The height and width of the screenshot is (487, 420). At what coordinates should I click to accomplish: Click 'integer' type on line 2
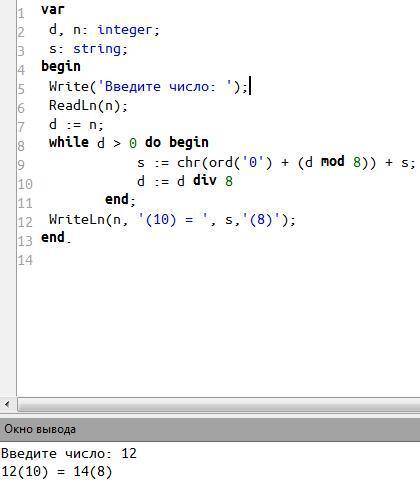[x=125, y=30]
